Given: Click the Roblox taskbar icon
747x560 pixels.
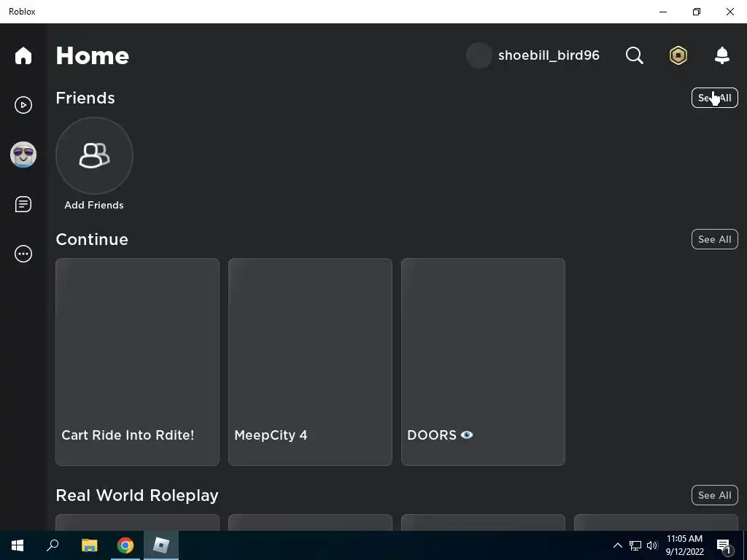Looking at the screenshot, I should coord(161,545).
